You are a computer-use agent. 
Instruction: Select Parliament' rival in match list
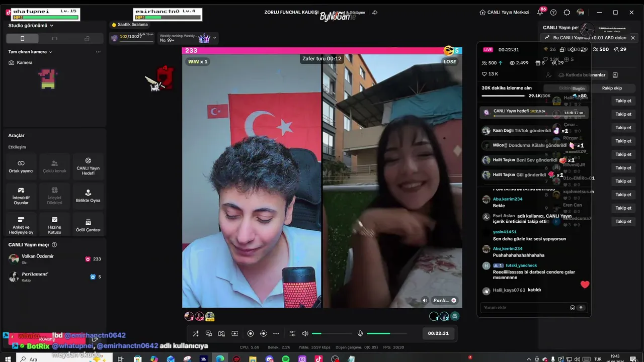tap(55, 277)
